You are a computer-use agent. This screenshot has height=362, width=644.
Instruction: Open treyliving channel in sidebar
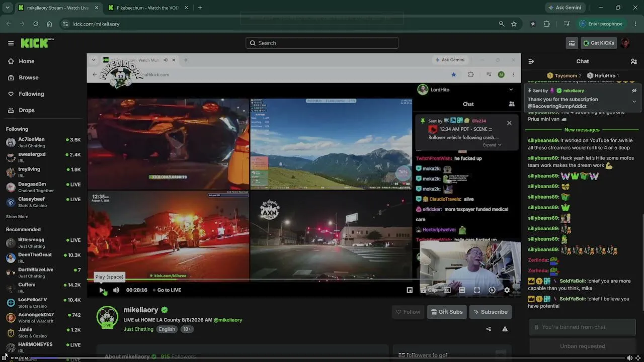[x=43, y=172]
